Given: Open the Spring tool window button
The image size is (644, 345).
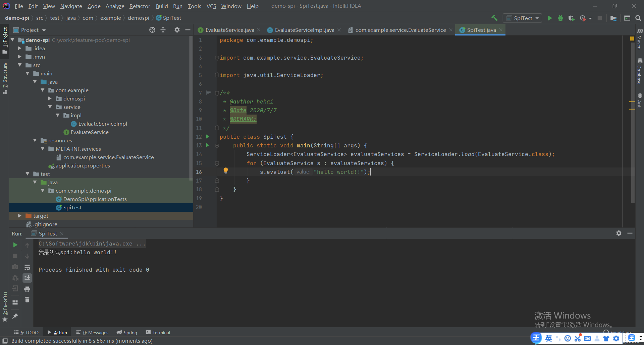Looking at the screenshot, I should tap(127, 333).
